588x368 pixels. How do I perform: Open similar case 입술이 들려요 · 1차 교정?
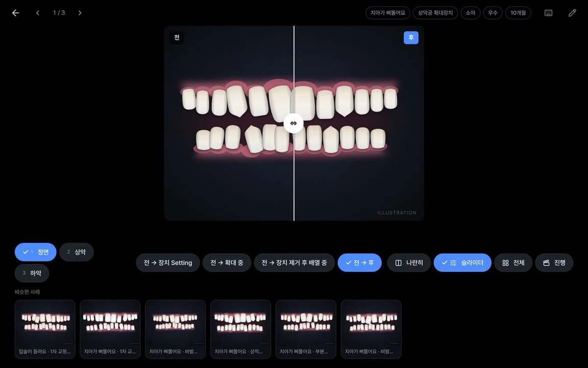coord(45,329)
